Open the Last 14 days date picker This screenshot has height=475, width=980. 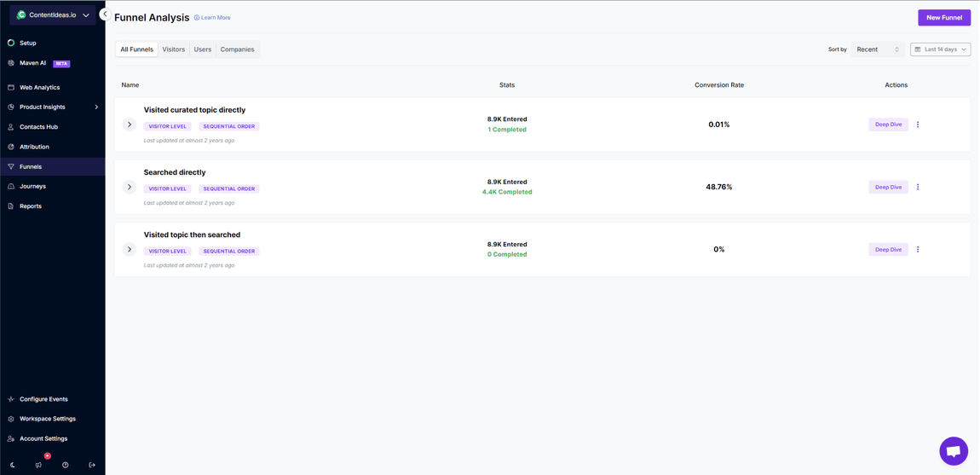tap(940, 49)
